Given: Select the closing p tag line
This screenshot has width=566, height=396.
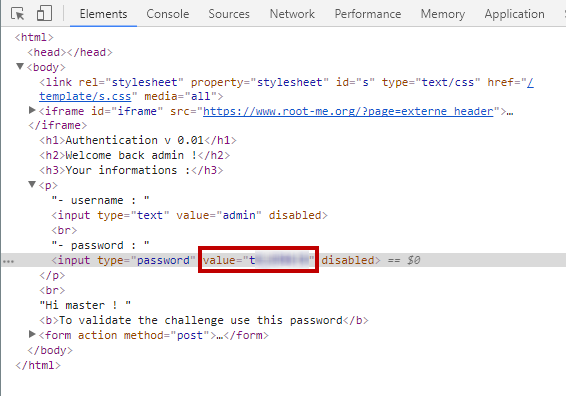Looking at the screenshot, I should (52, 275).
